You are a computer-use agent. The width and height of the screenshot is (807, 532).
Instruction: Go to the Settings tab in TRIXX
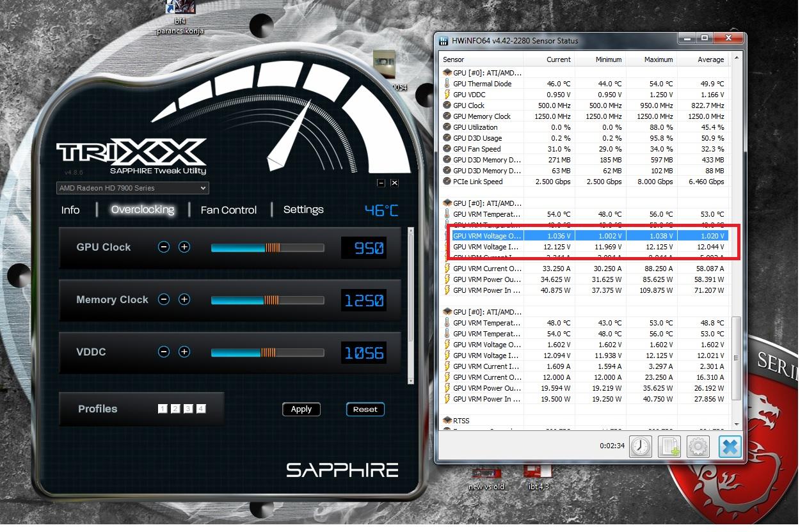(x=303, y=210)
